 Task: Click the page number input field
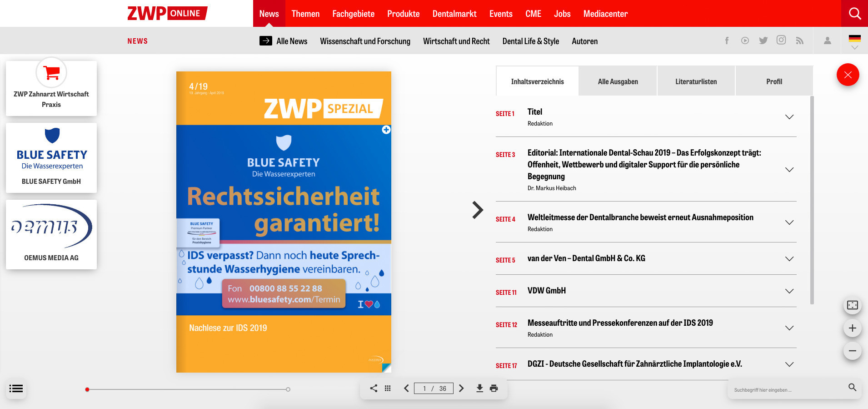[x=434, y=388]
